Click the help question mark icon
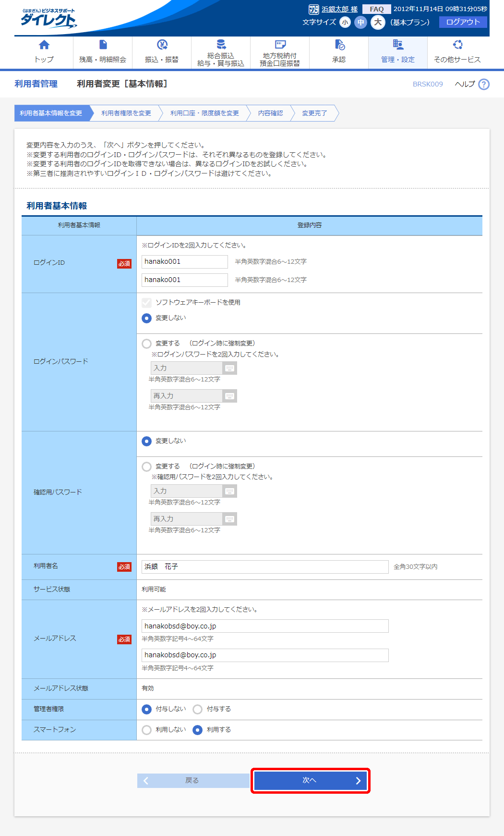Image resolution: width=504 pixels, height=836 pixels. pos(484,85)
